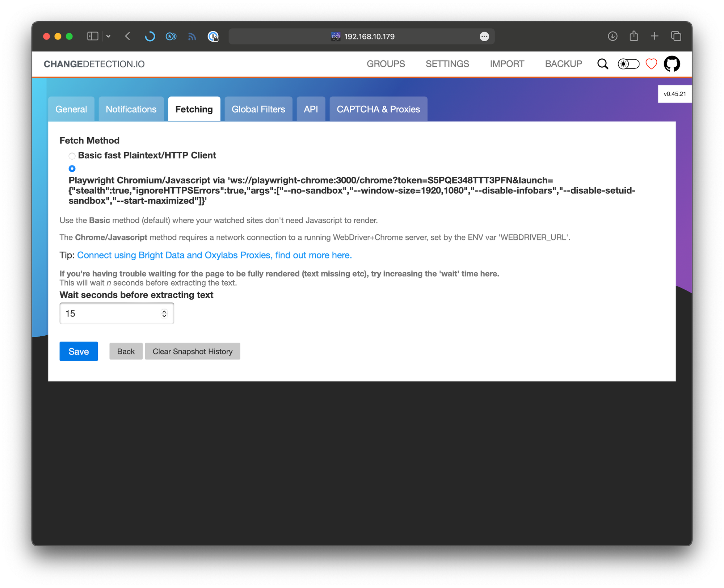
Task: Click Clear Snapshot History button
Action: (193, 351)
